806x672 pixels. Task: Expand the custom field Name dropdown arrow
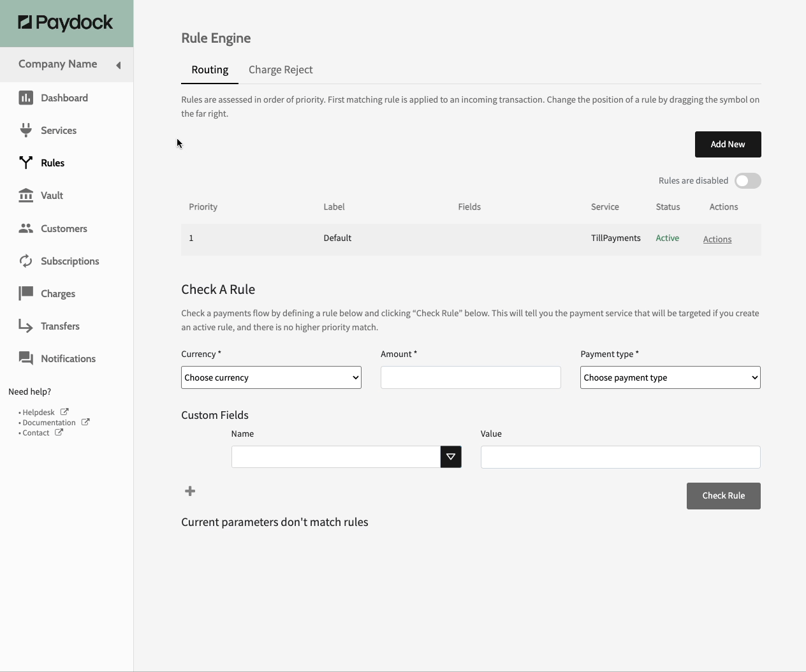pyautogui.click(x=451, y=457)
